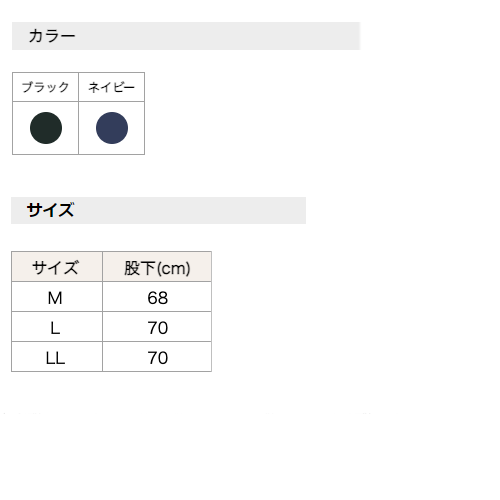The image size is (500, 500).
Task: Click the letter M in size table
Action: [x=55, y=298]
